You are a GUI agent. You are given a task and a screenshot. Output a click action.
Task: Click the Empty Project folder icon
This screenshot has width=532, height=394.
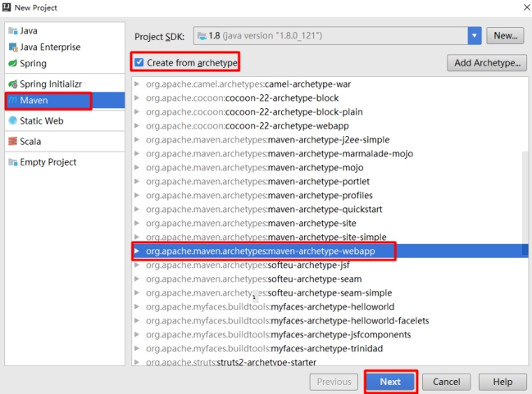[x=13, y=162]
